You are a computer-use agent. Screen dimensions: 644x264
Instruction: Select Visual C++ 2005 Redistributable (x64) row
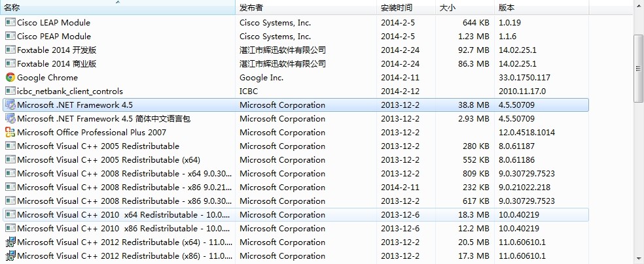coord(296,160)
